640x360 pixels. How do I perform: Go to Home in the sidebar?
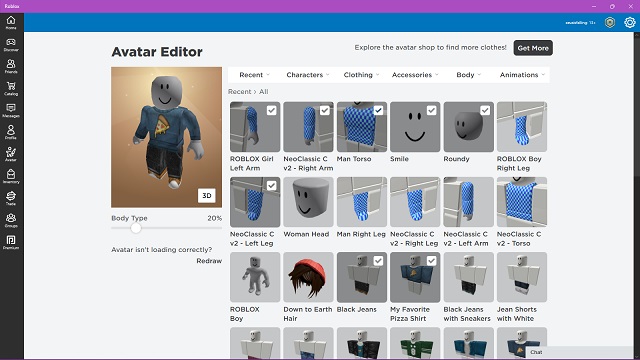11,22
